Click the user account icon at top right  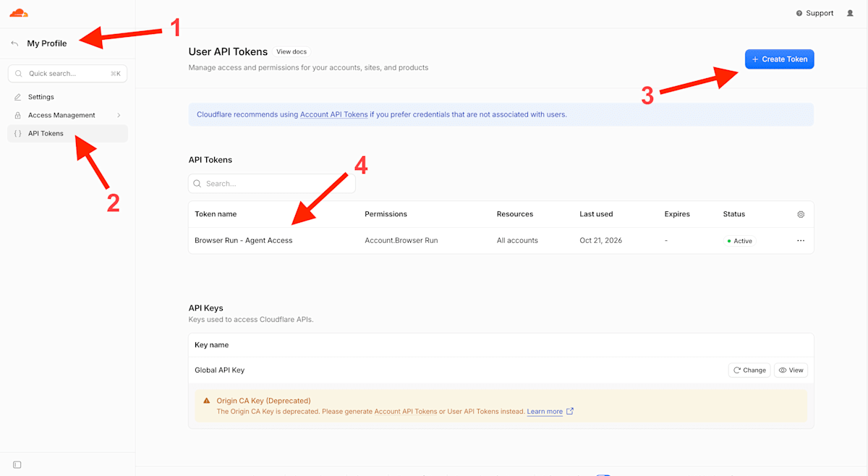click(850, 13)
